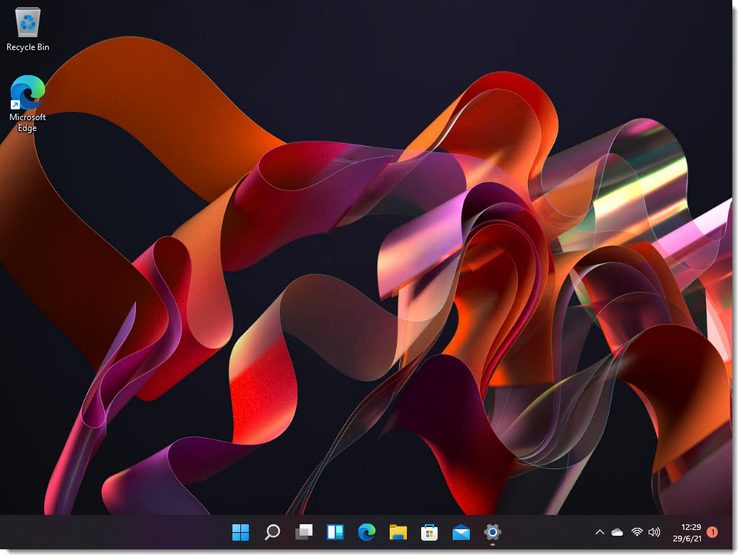Open the Widgets panel
Image resolution: width=743 pixels, height=560 pixels.
click(x=335, y=533)
